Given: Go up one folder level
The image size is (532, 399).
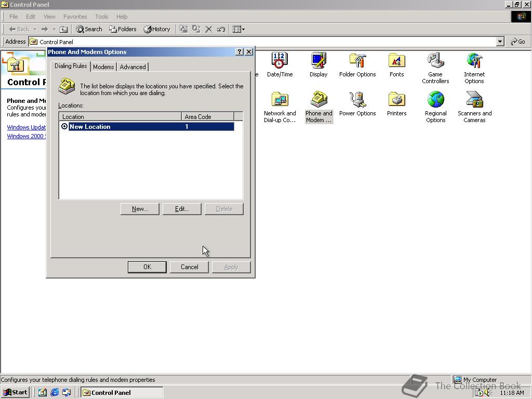Looking at the screenshot, I should [x=63, y=29].
